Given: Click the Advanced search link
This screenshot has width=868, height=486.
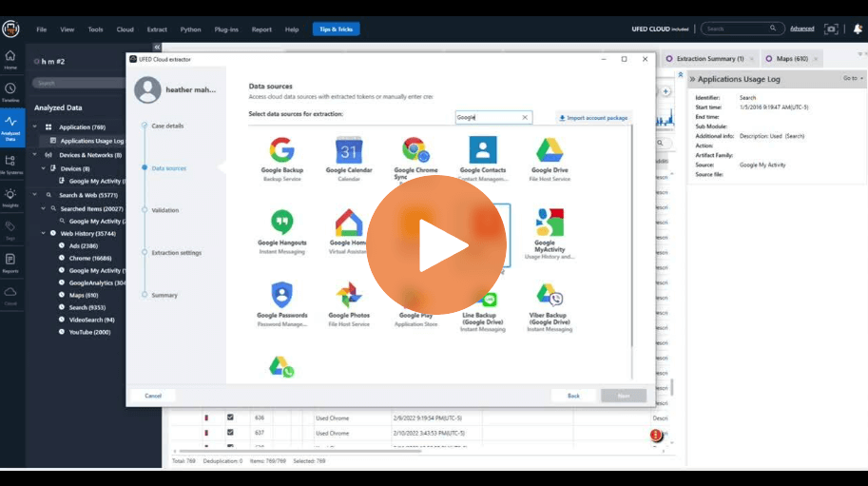Looking at the screenshot, I should [802, 29].
